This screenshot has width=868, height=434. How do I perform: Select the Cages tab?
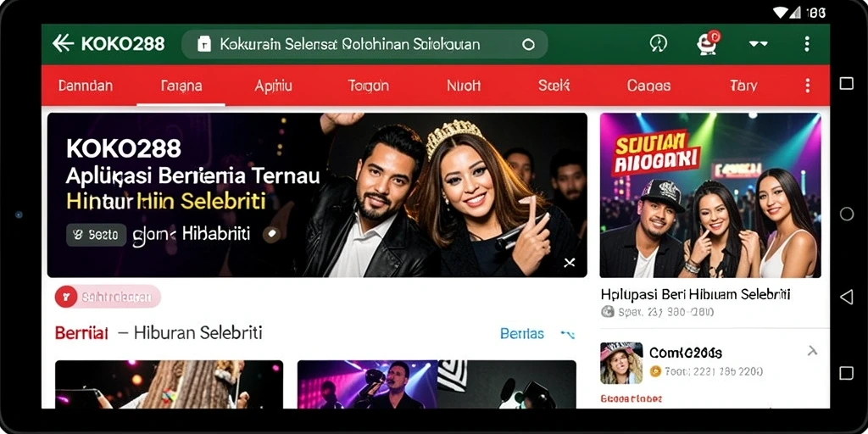[648, 86]
